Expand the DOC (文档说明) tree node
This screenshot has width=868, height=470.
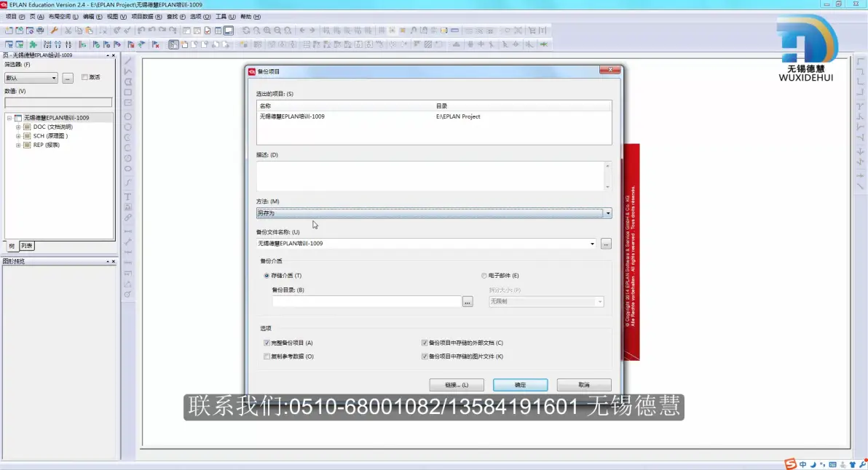click(x=18, y=127)
